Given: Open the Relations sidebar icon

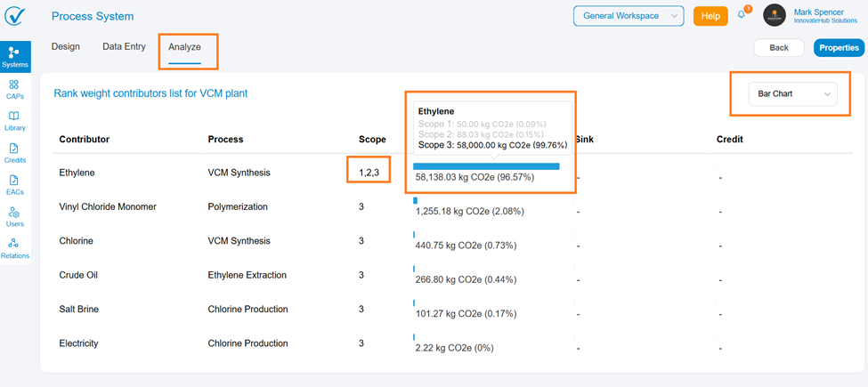Looking at the screenshot, I should pos(14,248).
